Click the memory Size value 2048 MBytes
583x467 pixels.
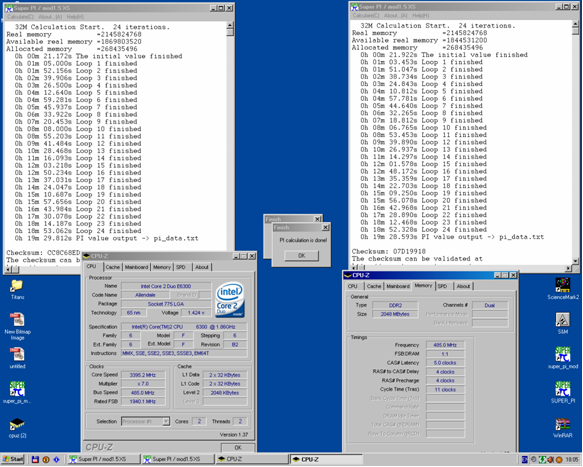click(x=395, y=314)
